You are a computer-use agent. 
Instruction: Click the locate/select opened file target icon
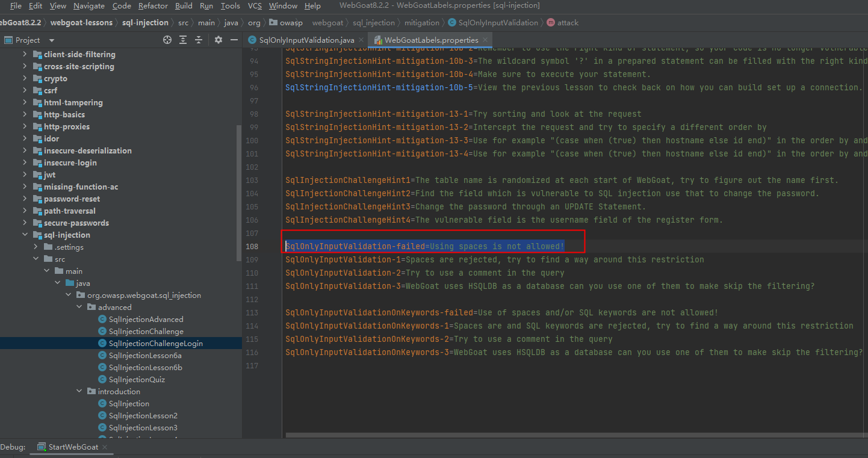click(x=167, y=40)
